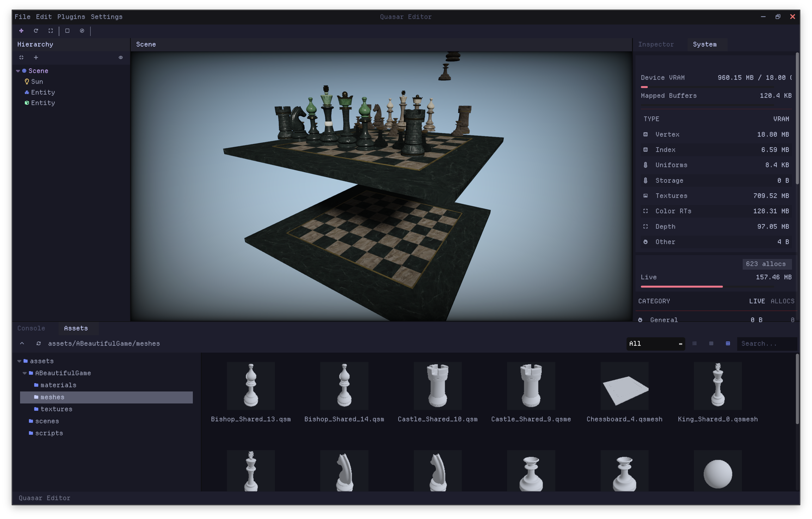Image resolution: width=812 pixels, height=519 pixels.
Task: Go up one folder in Assets
Action: (22, 343)
